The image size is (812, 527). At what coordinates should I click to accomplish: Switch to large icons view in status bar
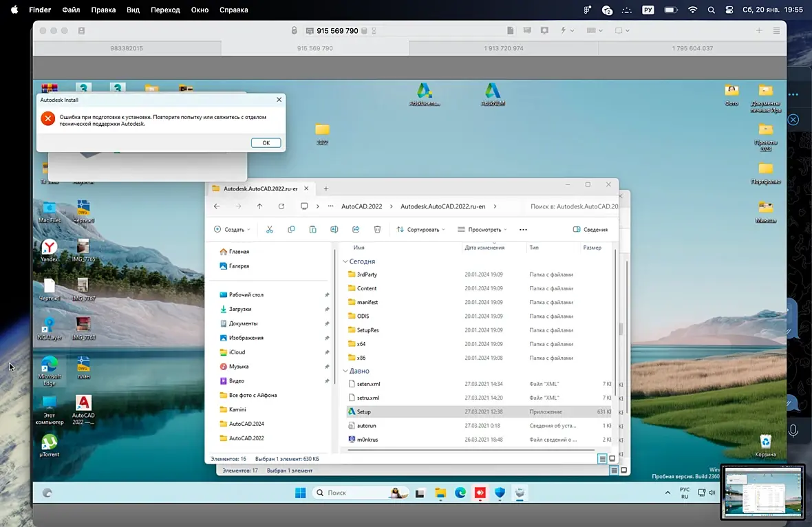(612, 459)
